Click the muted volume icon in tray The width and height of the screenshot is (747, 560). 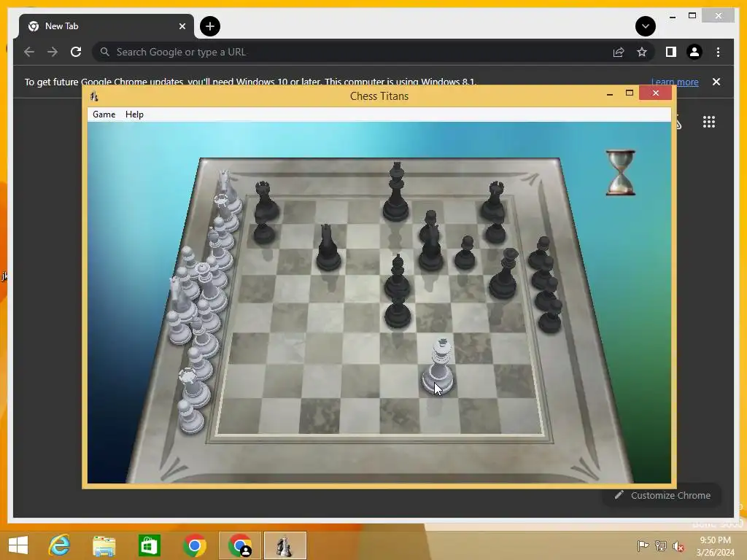pos(678,545)
